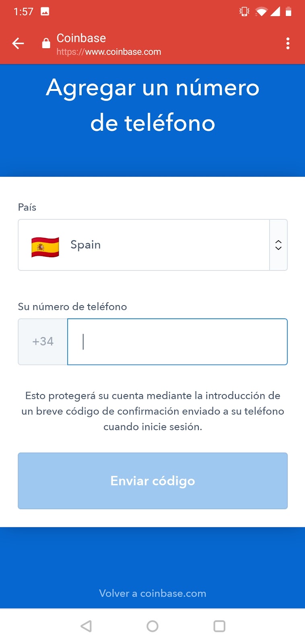Tap the image notification icon in status bar
305x644 pixels.
pos(45,11)
